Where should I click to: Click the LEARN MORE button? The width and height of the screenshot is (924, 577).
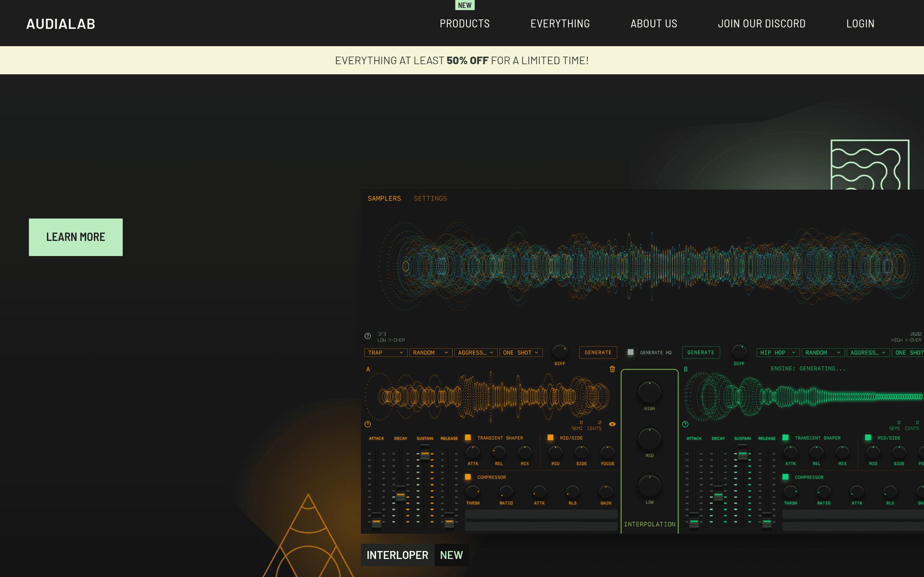(x=75, y=237)
